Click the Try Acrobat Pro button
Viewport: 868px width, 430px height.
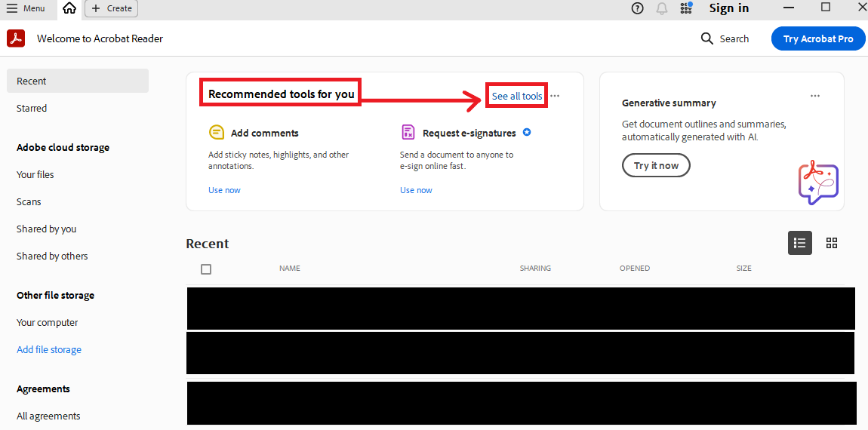[x=818, y=38]
